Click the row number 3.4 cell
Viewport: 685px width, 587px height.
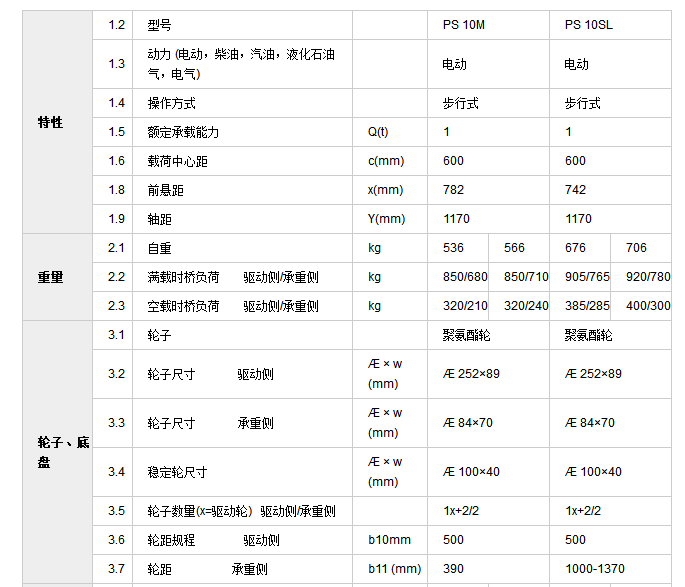pos(112,472)
